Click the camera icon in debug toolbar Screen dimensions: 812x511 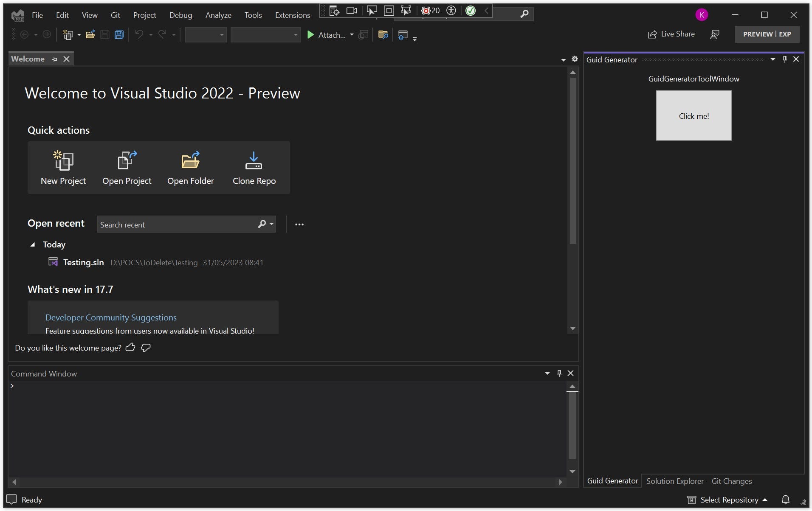pos(352,11)
